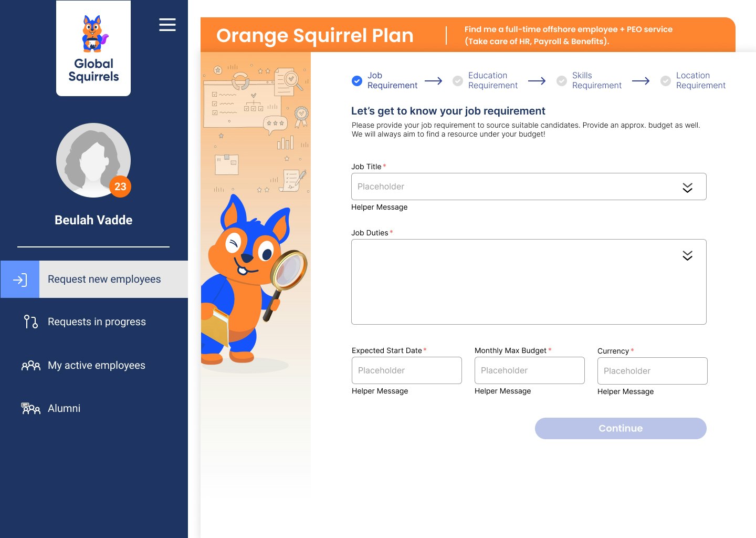Click the orange 23 notification badge
This screenshot has height=538, width=756.
click(120, 187)
